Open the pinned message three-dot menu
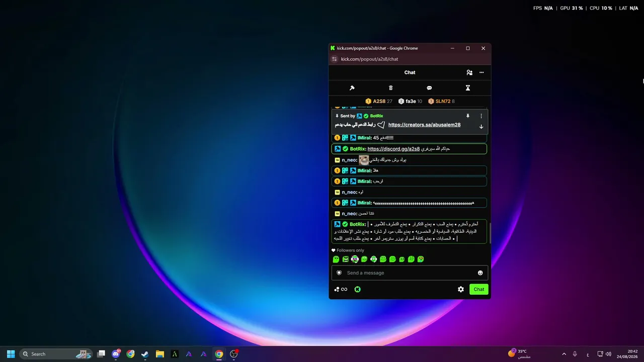This screenshot has width=644, height=362. [x=481, y=116]
